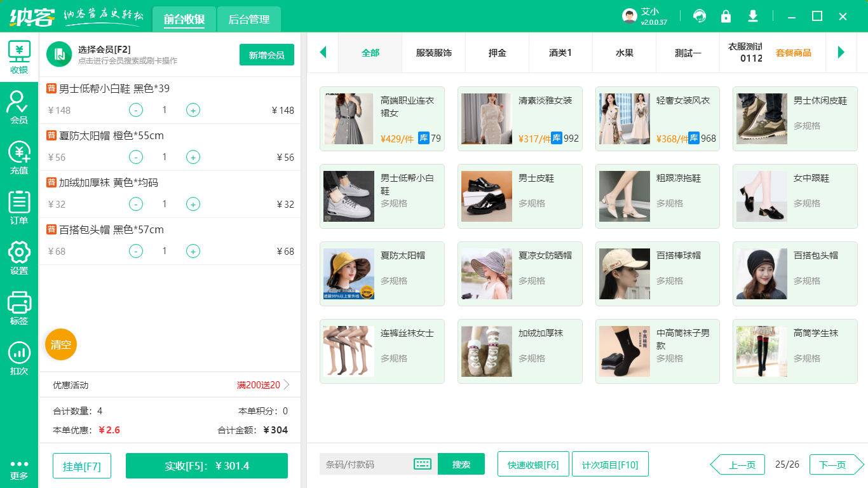Add product 中高筒袜子男款

[658, 351]
